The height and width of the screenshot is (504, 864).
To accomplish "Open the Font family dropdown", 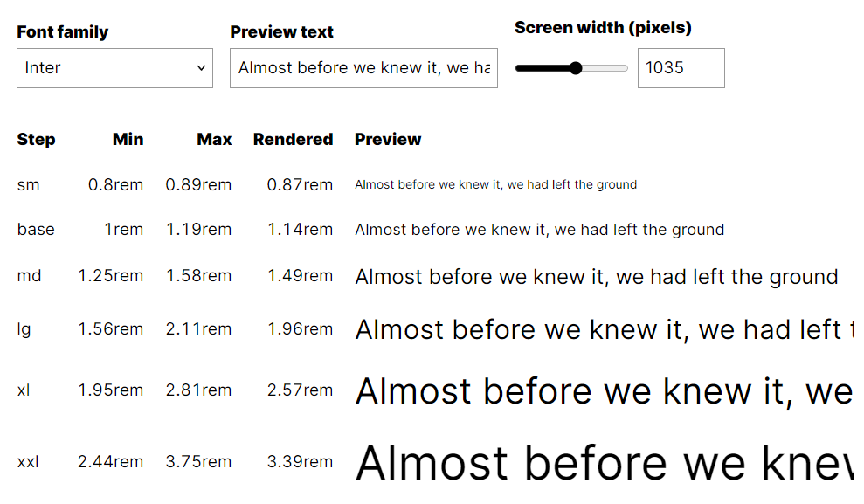I will click(x=114, y=68).
